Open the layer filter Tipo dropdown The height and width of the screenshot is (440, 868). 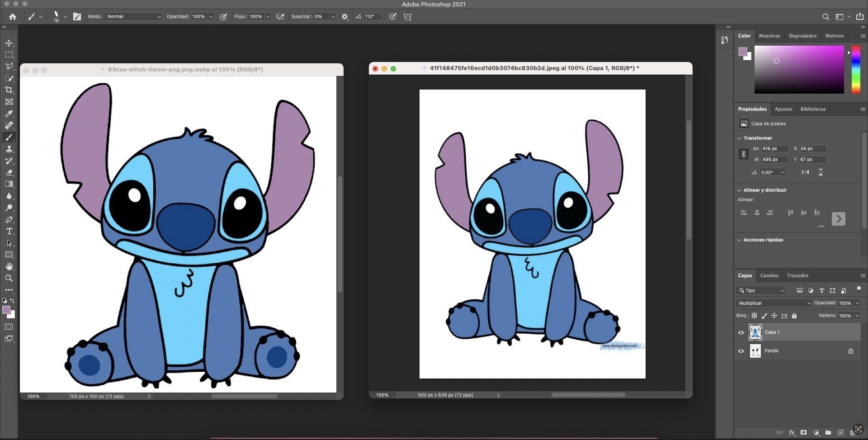click(x=761, y=290)
